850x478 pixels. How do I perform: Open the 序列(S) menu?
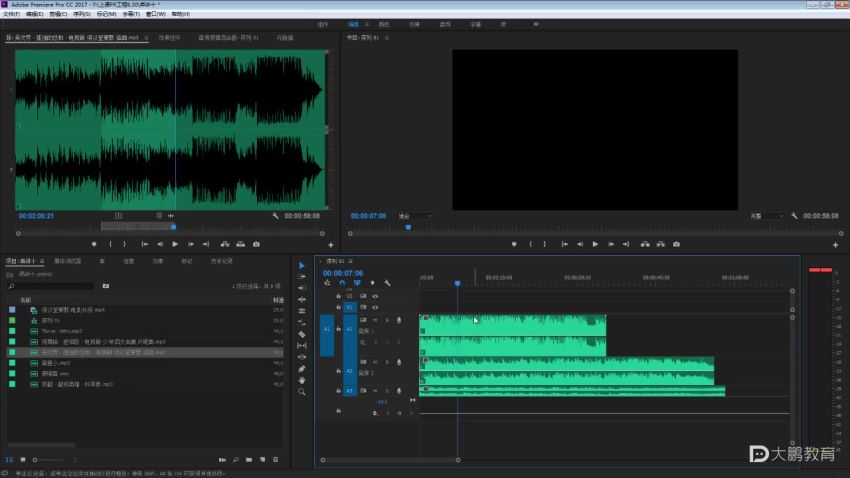pyautogui.click(x=82, y=14)
